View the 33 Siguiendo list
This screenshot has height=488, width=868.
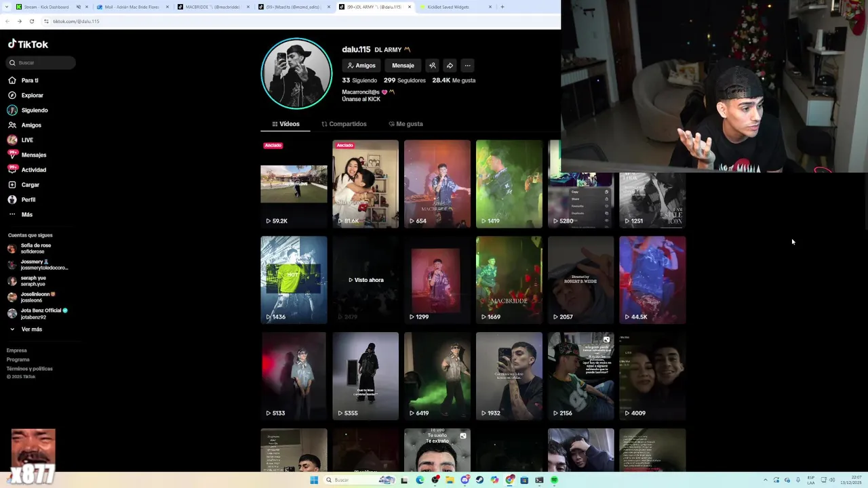coord(359,80)
